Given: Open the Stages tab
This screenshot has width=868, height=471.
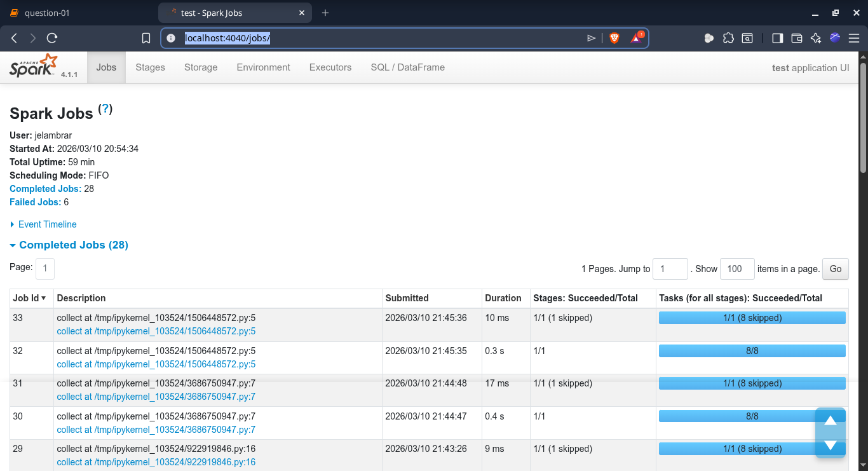Looking at the screenshot, I should click(x=151, y=67).
